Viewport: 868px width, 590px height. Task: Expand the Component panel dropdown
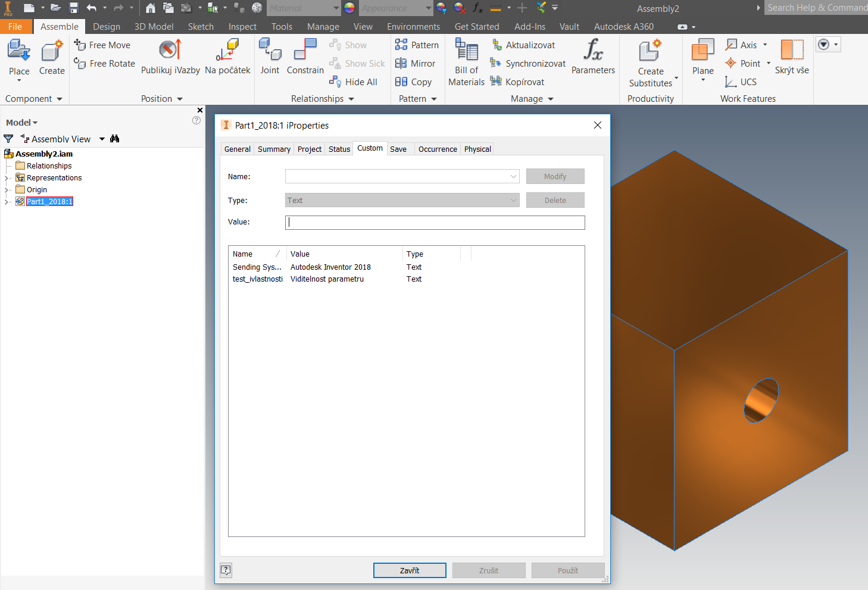[x=60, y=99]
